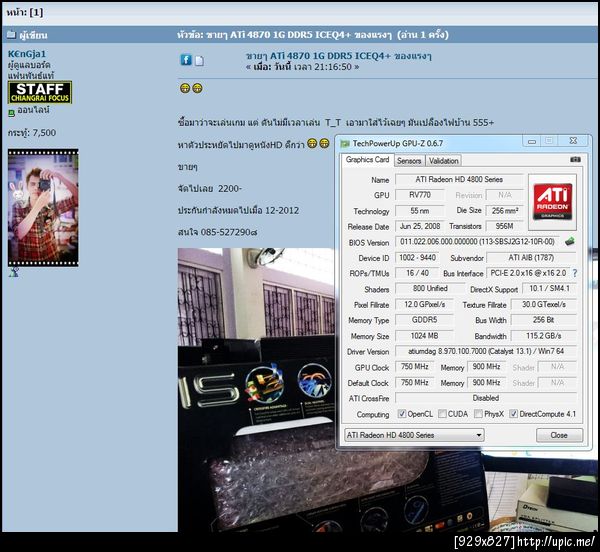Click the DirectX Support value 10.1 / SM4.1
Screen dimensions: 600x552
(549, 288)
